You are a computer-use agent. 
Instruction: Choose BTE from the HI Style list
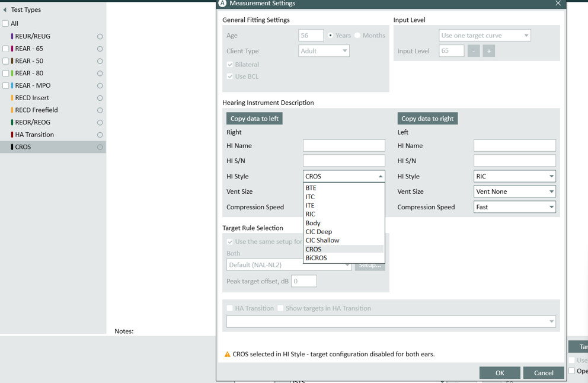tap(344, 188)
